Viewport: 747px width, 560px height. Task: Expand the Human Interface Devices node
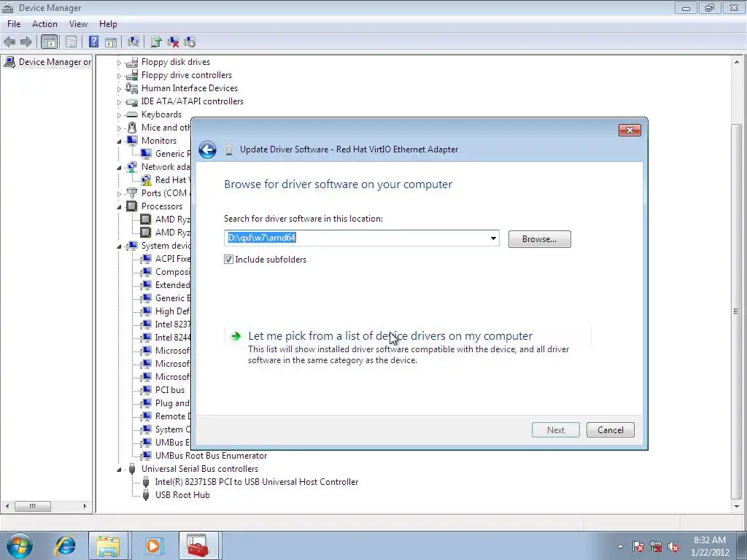(x=119, y=88)
